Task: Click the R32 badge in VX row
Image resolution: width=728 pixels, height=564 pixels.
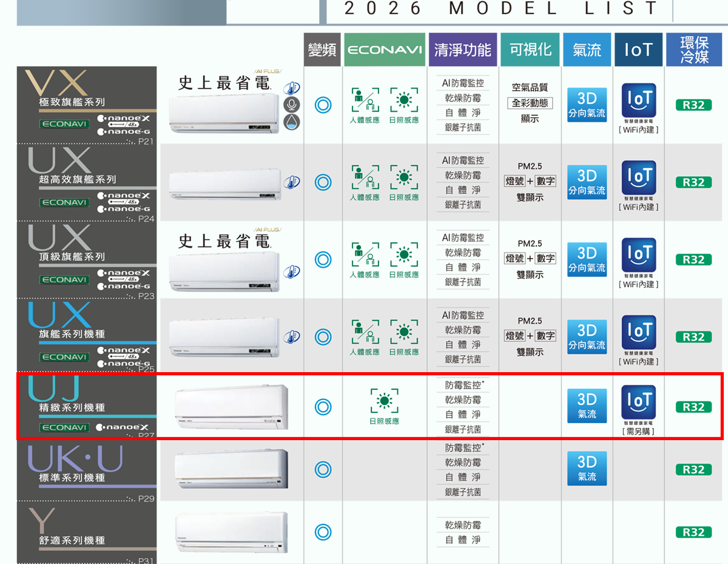Action: [693, 104]
